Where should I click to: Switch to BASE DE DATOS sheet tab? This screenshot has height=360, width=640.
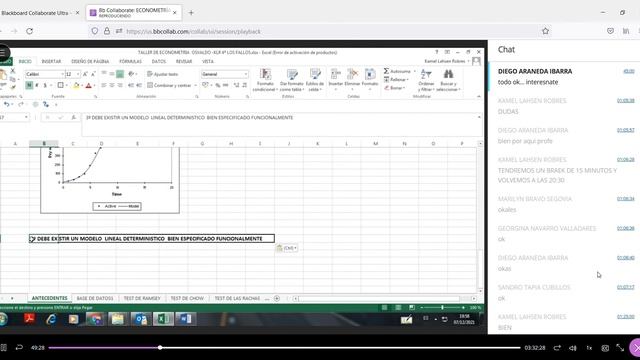[x=95, y=298]
